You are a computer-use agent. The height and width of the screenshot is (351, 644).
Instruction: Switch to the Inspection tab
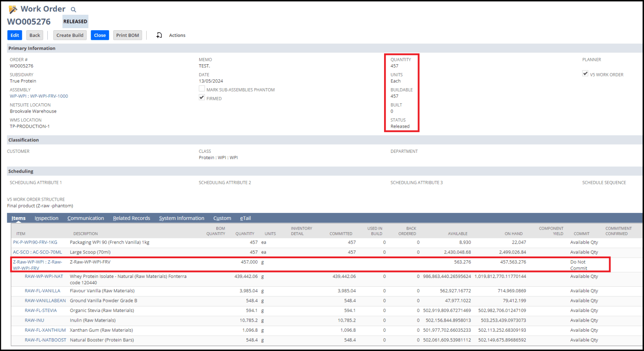[x=46, y=218]
